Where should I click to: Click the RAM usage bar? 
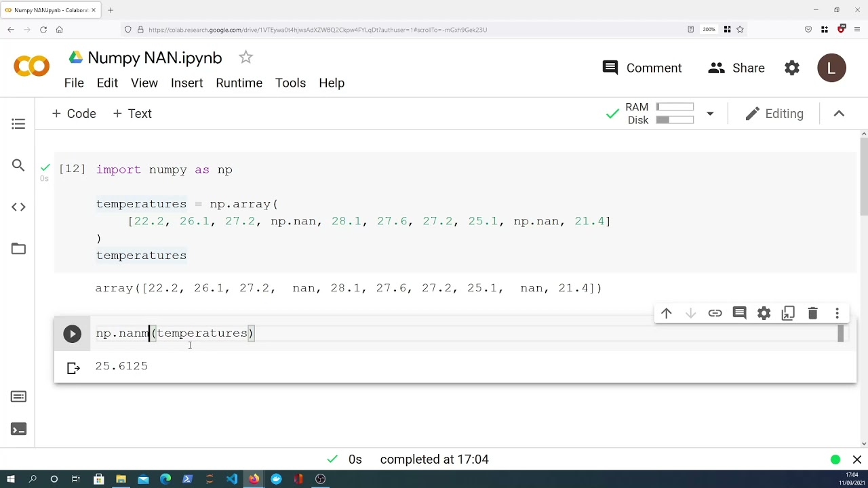click(675, 107)
